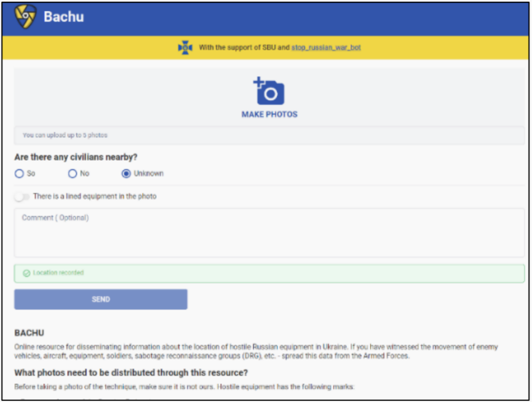Viewport: 532px width, 402px height.
Task: Click the 'You can upload up to 5 photos' bar
Action: (269, 135)
